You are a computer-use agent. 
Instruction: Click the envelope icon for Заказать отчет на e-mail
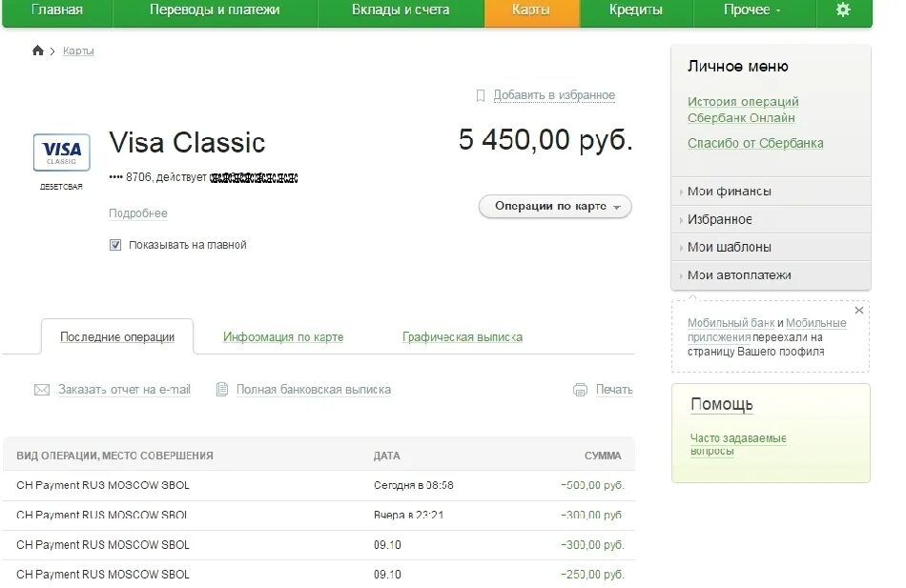(x=41, y=389)
